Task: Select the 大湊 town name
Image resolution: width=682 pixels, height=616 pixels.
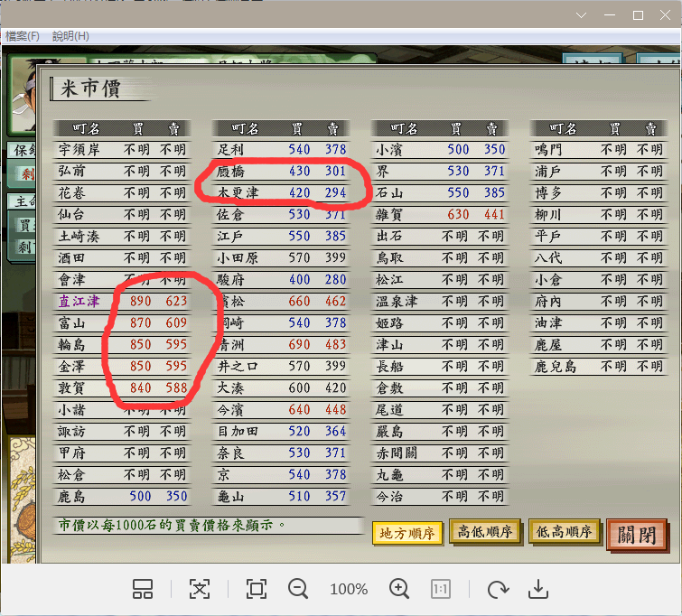Action: pyautogui.click(x=230, y=387)
